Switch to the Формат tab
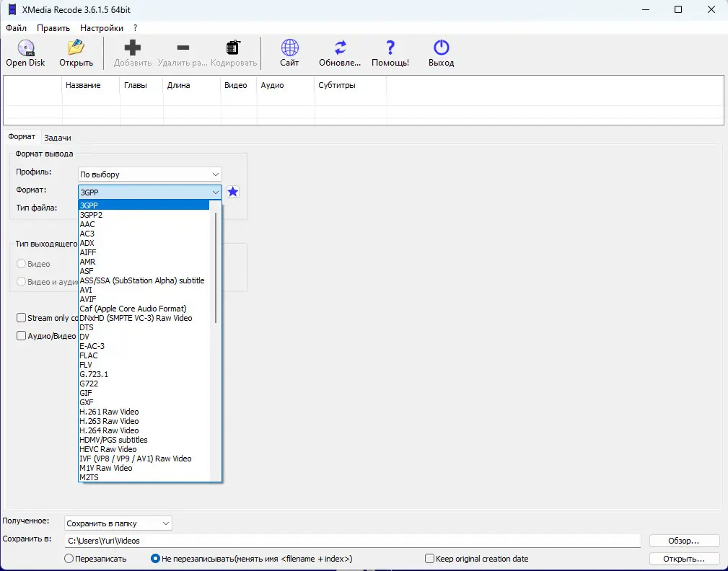This screenshot has height=571, width=728. tap(22, 136)
